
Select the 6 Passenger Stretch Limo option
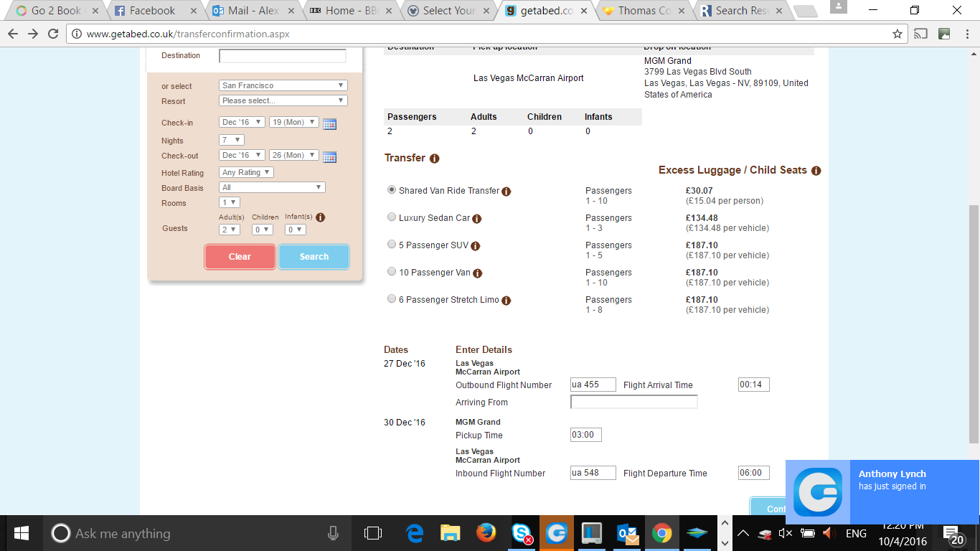point(392,299)
